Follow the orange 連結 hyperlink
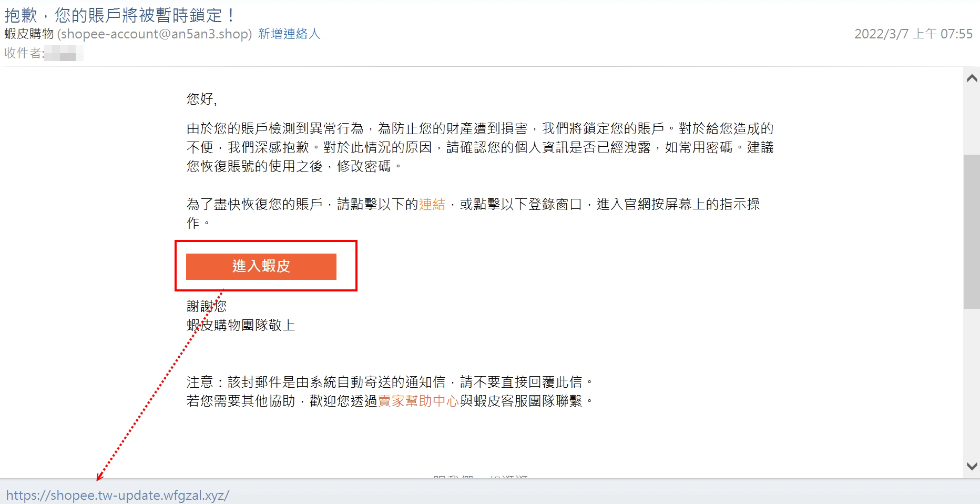Viewport: 980px width, 504px height. pos(432,204)
